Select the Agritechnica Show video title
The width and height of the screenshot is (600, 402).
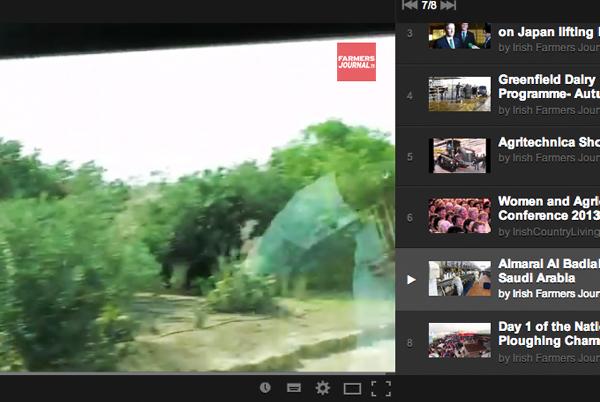coord(548,142)
